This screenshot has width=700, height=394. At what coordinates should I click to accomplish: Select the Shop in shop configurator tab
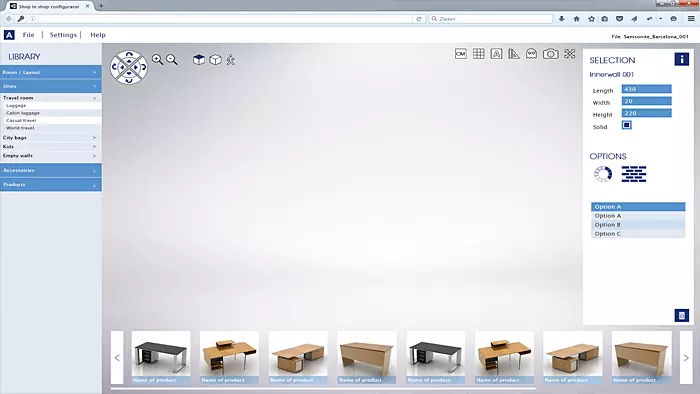pyautogui.click(x=49, y=6)
